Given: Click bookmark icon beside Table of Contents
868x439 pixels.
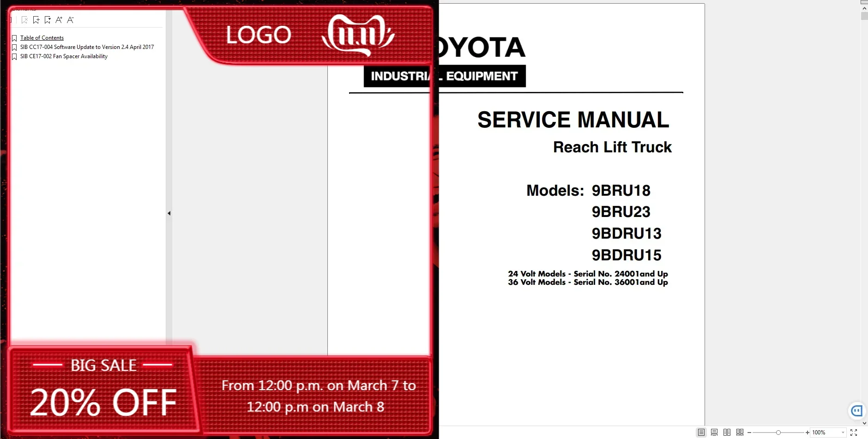Looking at the screenshot, I should pos(14,38).
